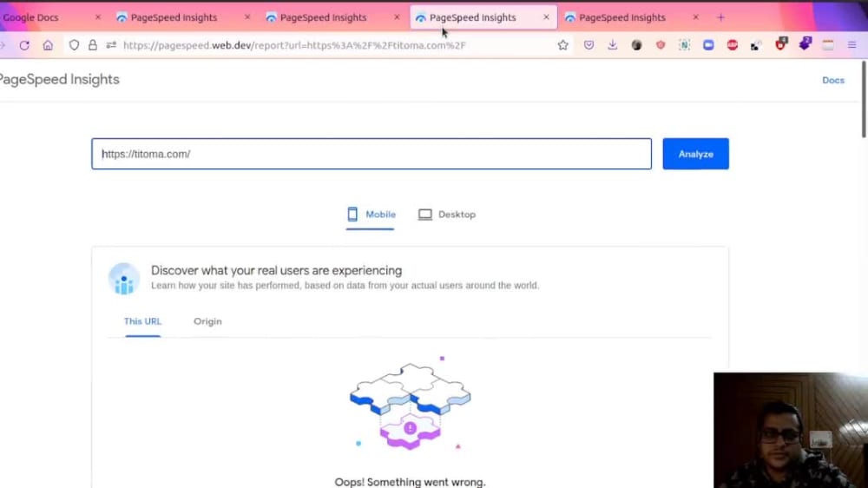View site security padlock details
Image resolution: width=868 pixels, height=488 pixels.
click(93, 45)
